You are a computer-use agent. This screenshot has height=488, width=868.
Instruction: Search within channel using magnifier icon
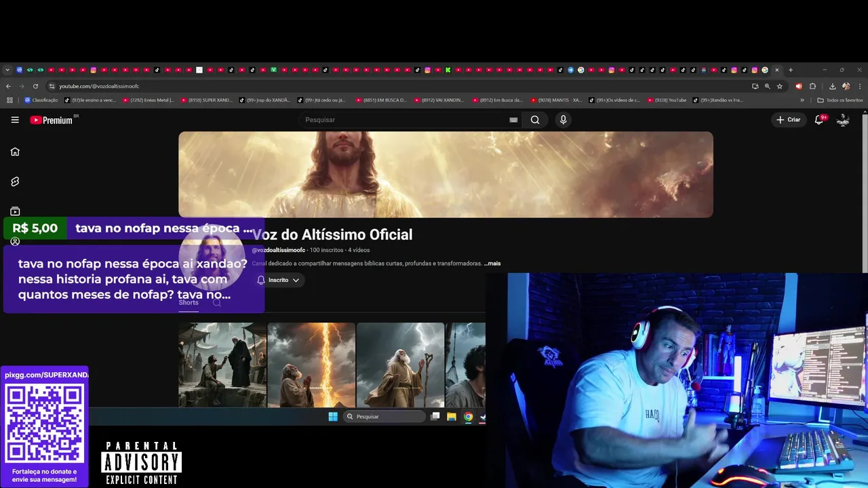(217, 302)
